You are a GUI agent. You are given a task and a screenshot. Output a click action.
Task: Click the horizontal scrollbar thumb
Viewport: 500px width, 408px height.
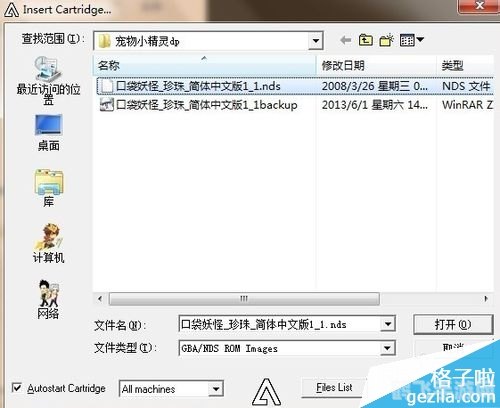click(x=244, y=299)
